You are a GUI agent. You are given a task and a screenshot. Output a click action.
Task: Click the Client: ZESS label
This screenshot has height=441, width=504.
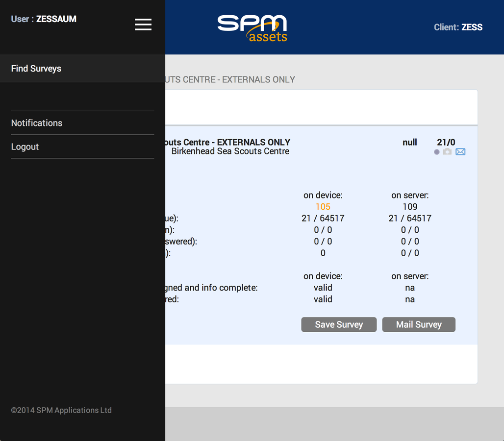(x=458, y=27)
